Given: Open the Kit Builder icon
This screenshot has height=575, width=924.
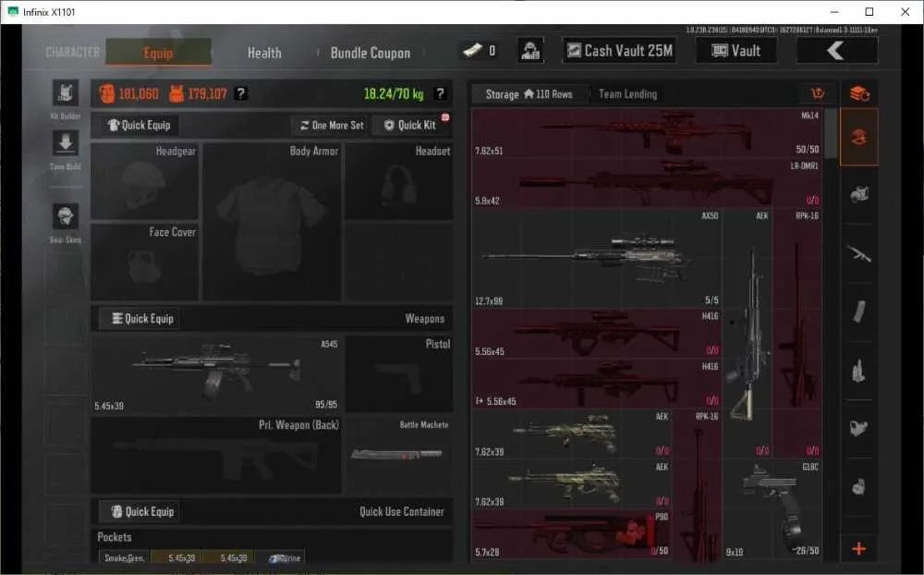Looking at the screenshot, I should [x=66, y=92].
